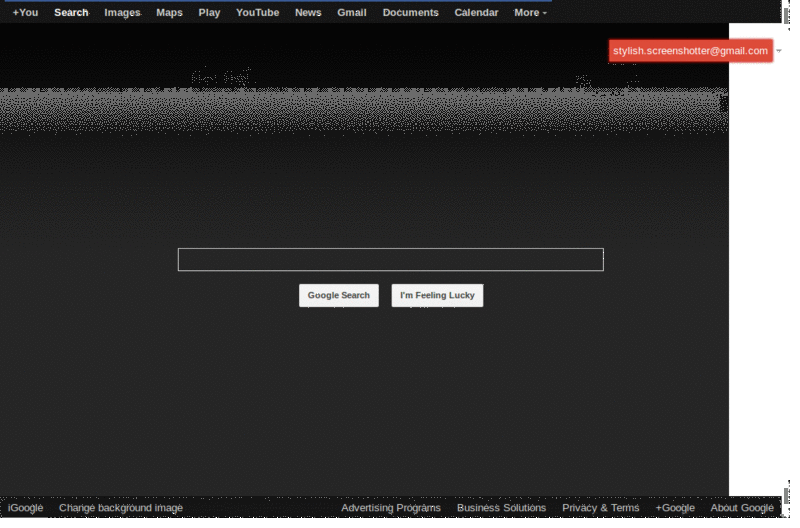Open the +Google footer link
800x528 pixels.
(x=675, y=508)
